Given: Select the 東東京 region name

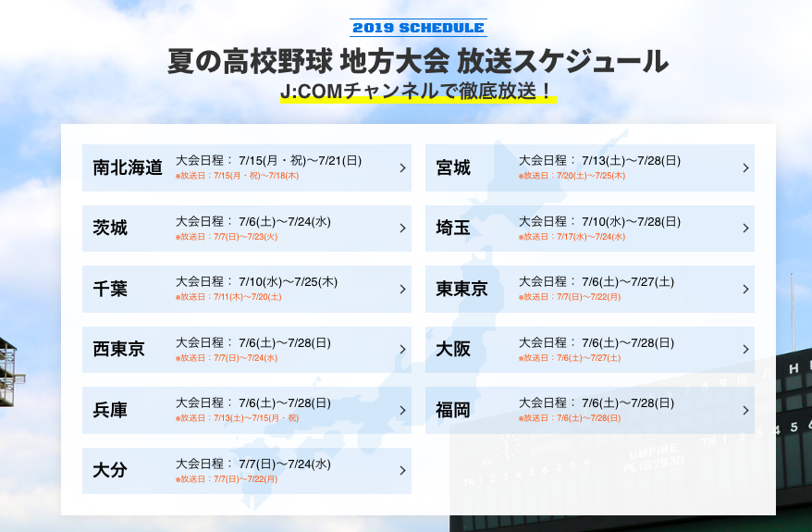Looking at the screenshot, I should (x=461, y=289).
